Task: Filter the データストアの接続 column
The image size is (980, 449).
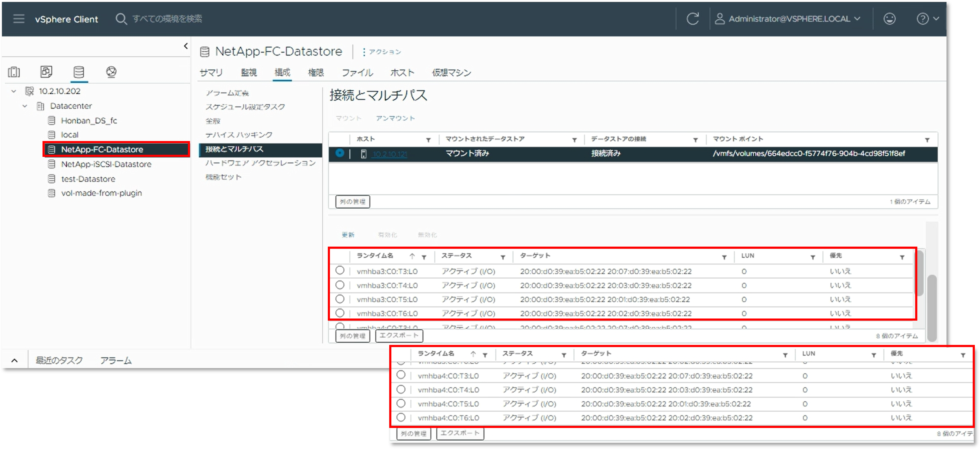Action: (695, 140)
